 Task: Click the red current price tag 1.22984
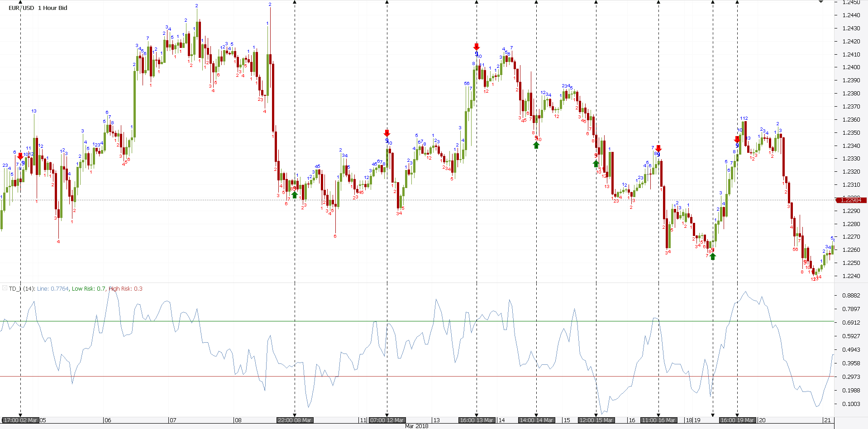(x=851, y=200)
